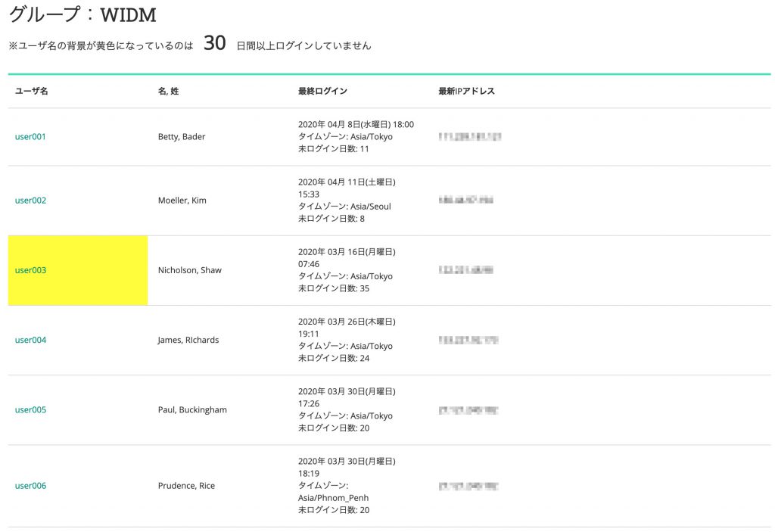Click the name Moeller, Kim
The image size is (775, 532).
tap(182, 201)
